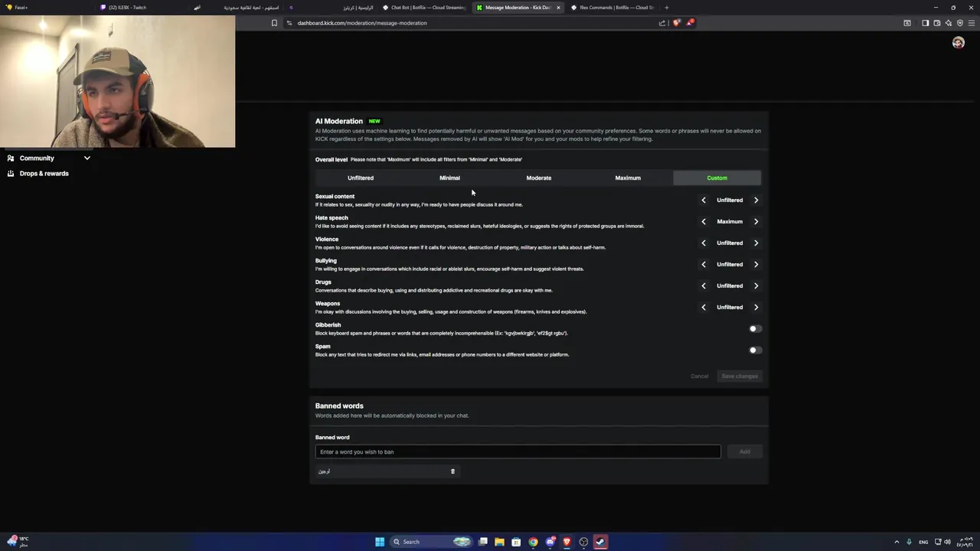Select the Moderate overall level
Image resolution: width=980 pixels, height=551 pixels.
point(538,178)
